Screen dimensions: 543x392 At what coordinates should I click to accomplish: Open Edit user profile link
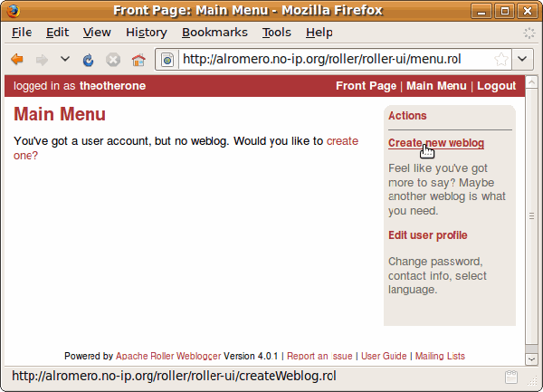coord(428,235)
